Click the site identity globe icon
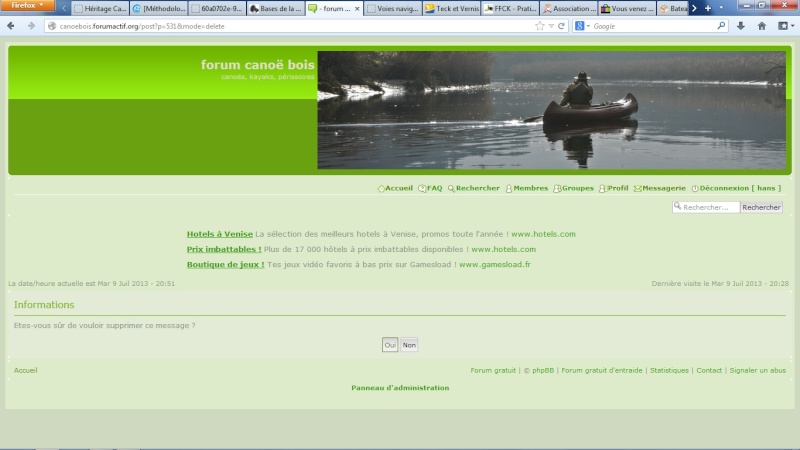800x450 pixels. pyautogui.click(x=52, y=26)
